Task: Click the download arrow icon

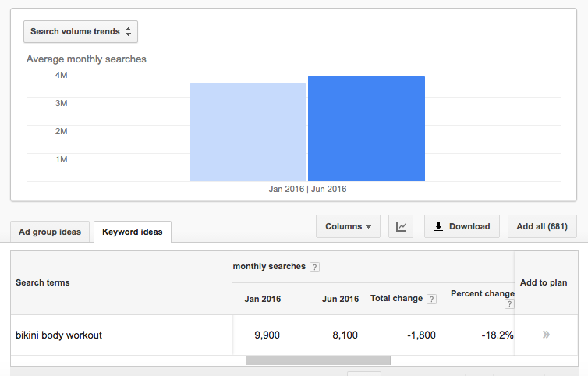Action: click(438, 226)
